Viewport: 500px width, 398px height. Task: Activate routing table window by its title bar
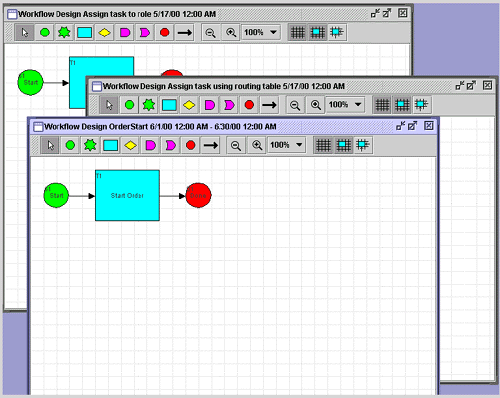pyautogui.click(x=223, y=86)
